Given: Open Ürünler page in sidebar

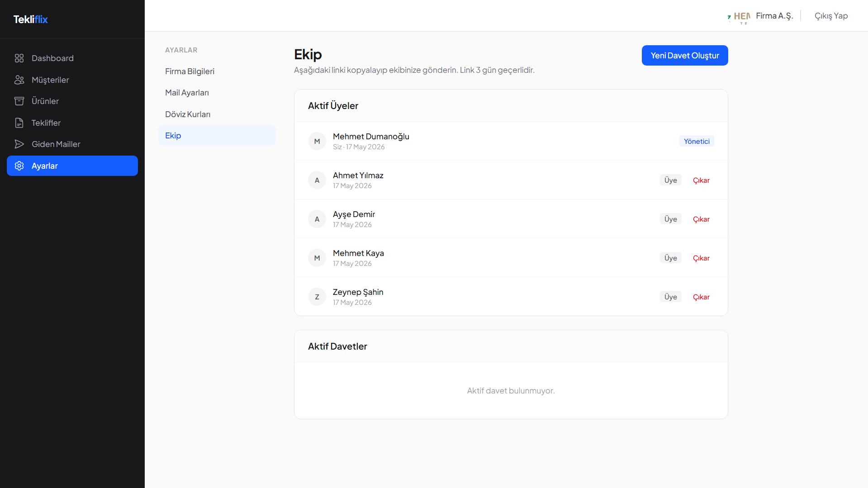Looking at the screenshot, I should (x=72, y=101).
